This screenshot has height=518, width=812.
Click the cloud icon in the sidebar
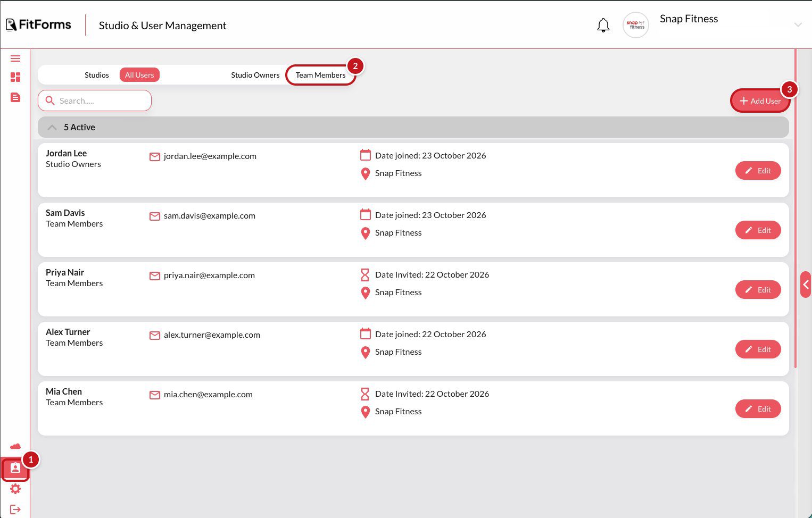(15, 446)
